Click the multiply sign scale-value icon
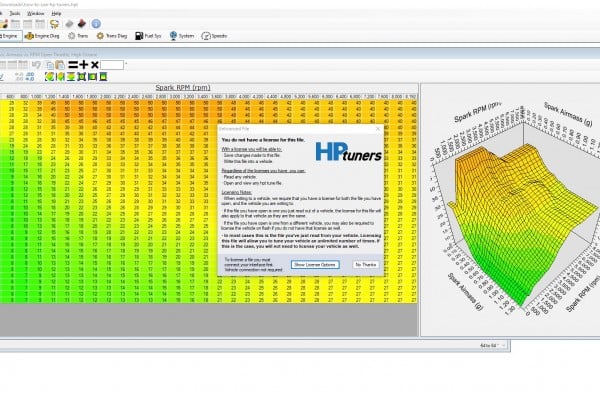Viewport: 600px width, 400px height. [95, 65]
